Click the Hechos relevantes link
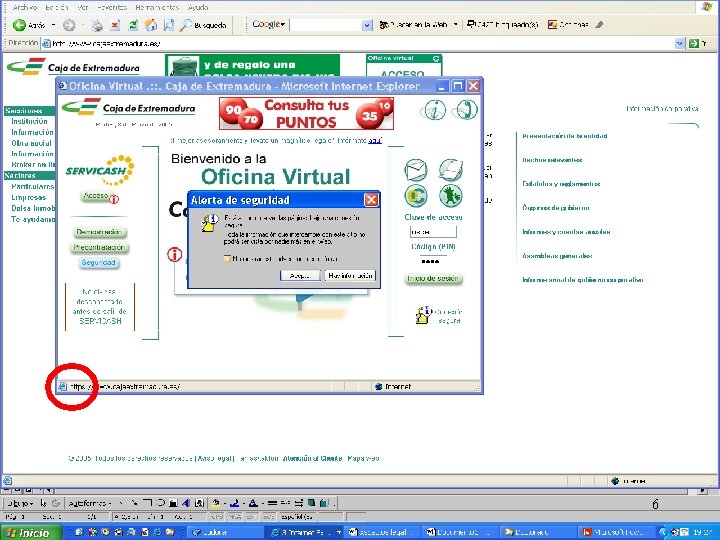Viewport: 720px width, 540px height. coord(552,160)
